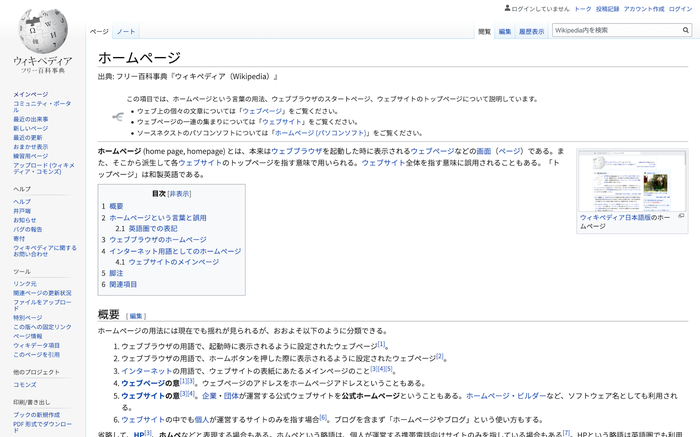Click the アカウント作成 link
Viewport: 700px width, 437px height.
tap(644, 9)
